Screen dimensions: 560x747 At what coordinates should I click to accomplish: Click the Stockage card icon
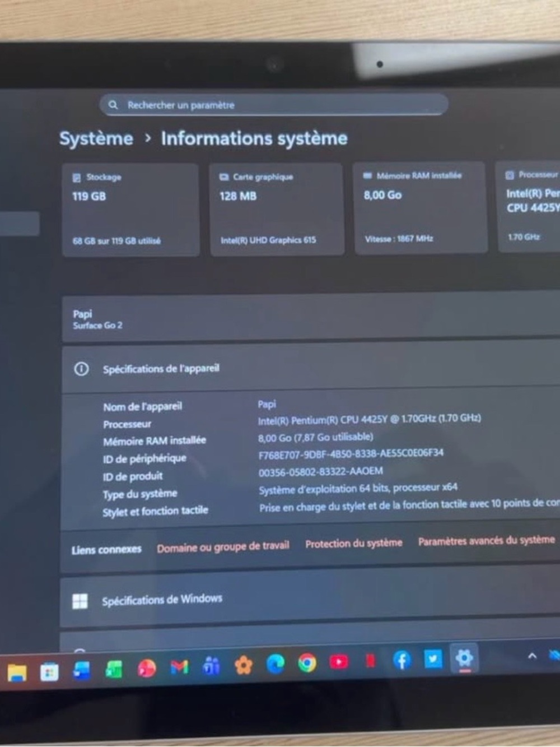pyautogui.click(x=77, y=178)
